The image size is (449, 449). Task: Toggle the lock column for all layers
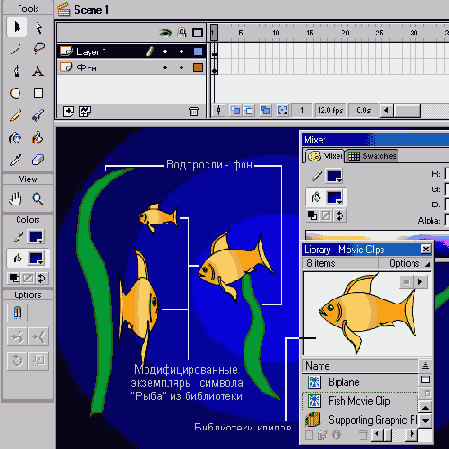(182, 33)
